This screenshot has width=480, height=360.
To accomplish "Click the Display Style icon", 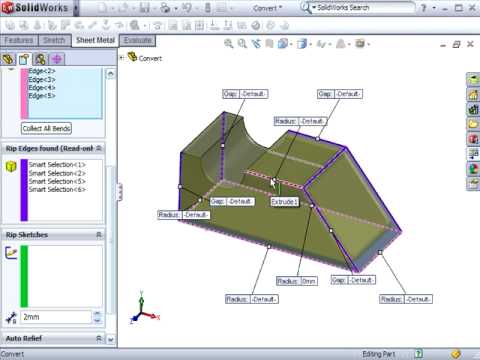I will point(301,44).
